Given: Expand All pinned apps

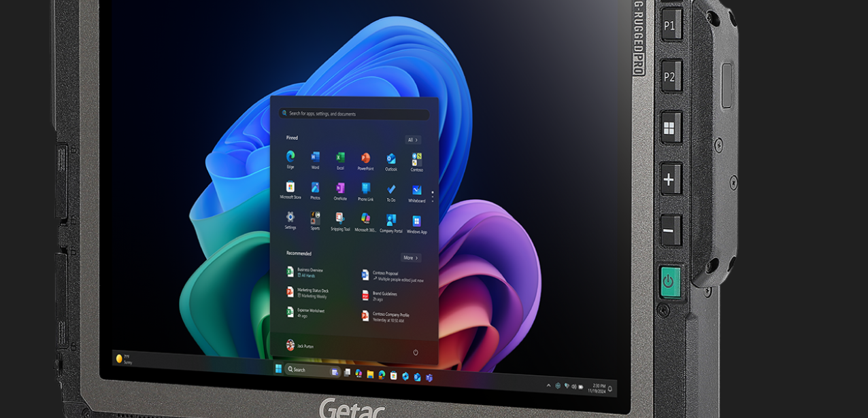Looking at the screenshot, I should [x=413, y=140].
